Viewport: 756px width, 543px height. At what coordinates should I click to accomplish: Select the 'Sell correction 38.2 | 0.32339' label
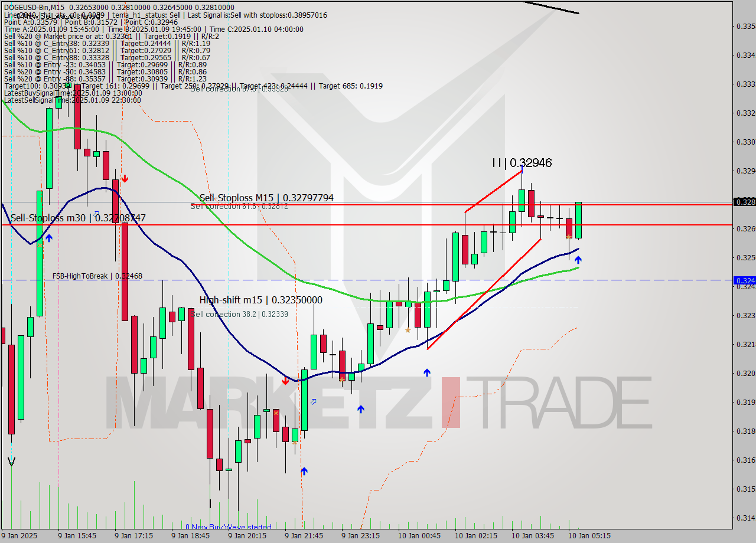click(239, 314)
